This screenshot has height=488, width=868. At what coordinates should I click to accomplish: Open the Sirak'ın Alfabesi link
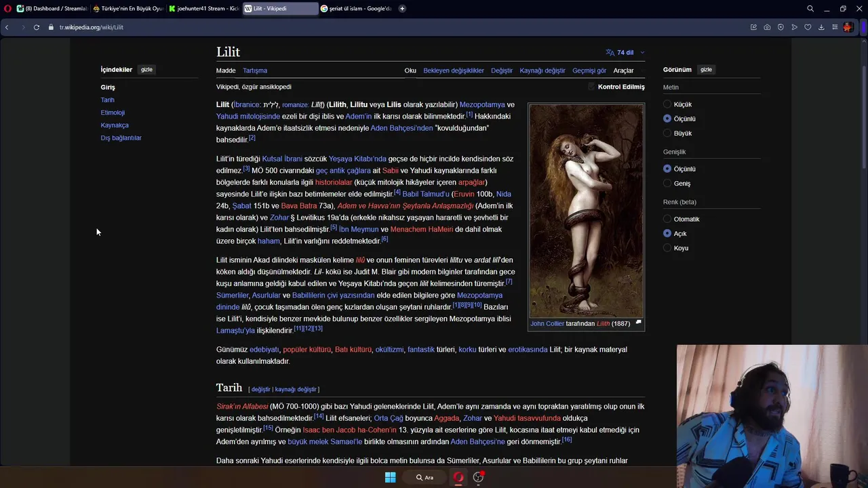click(x=242, y=407)
